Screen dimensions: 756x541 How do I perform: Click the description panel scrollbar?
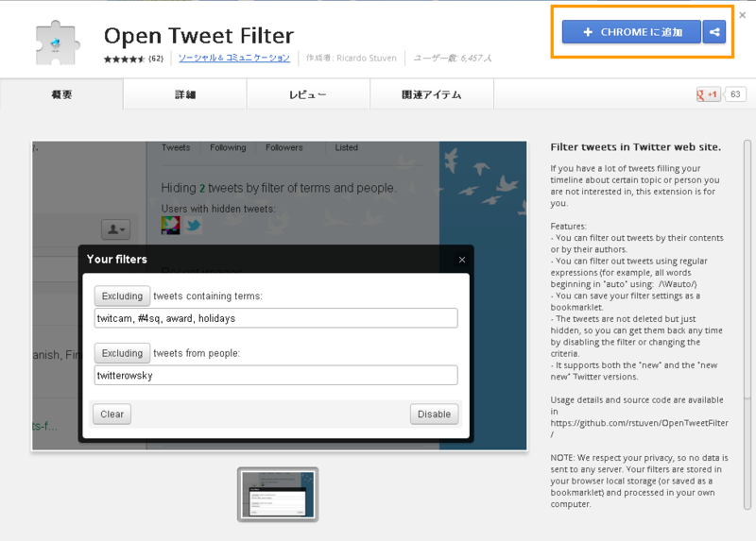(747, 324)
